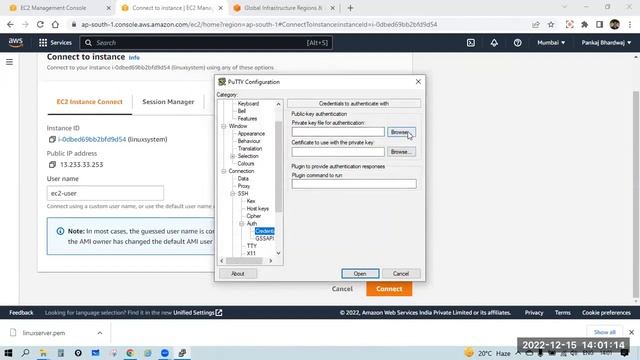Collapse the Connection tree node

coord(224,171)
